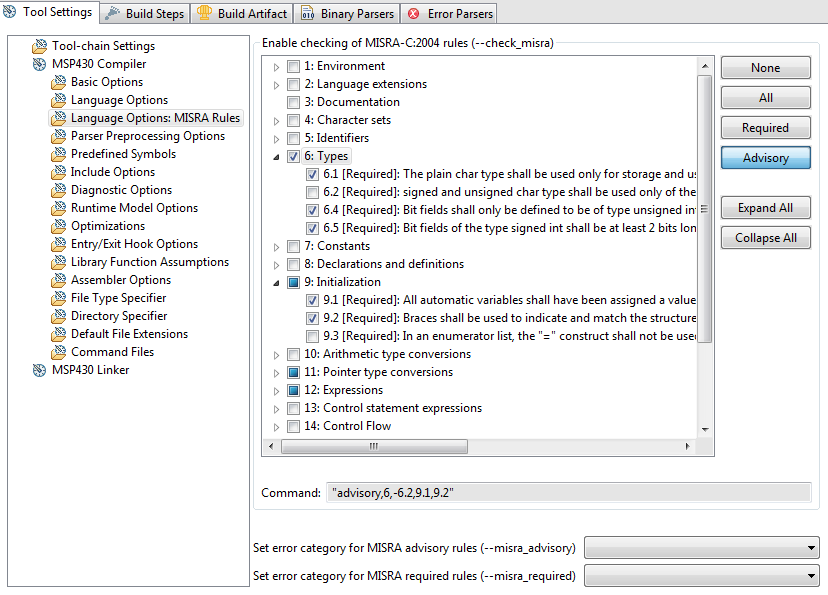828x595 pixels.
Task: Click the Binary Parsers tab icon
Action: click(307, 14)
